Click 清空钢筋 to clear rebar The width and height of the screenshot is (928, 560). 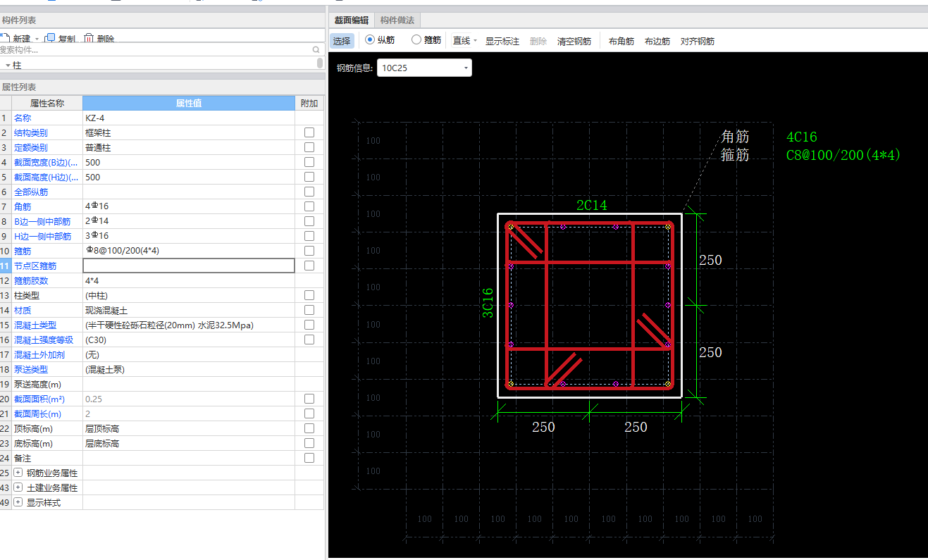tap(574, 41)
